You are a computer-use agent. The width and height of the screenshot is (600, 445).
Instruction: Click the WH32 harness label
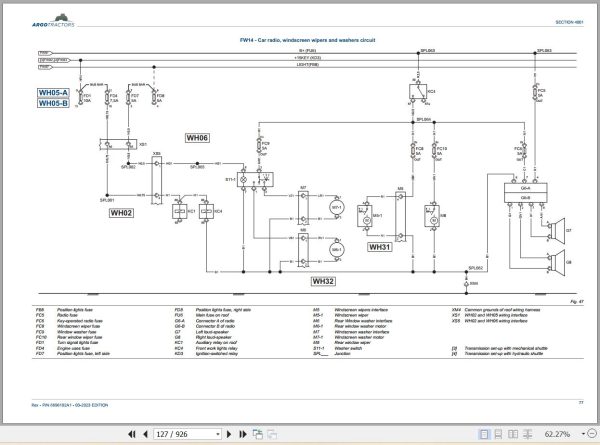pos(323,281)
